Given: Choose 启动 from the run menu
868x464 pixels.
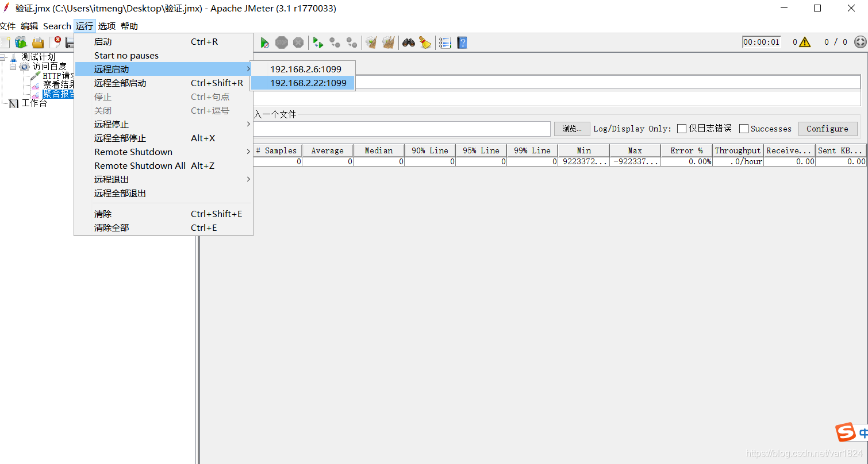Looking at the screenshot, I should (164, 41).
